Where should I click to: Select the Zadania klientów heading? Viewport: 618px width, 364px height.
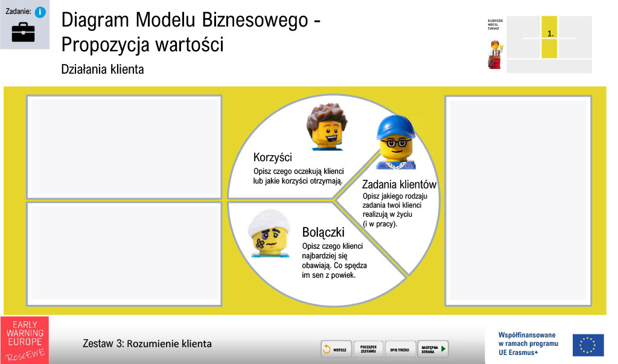400,185
